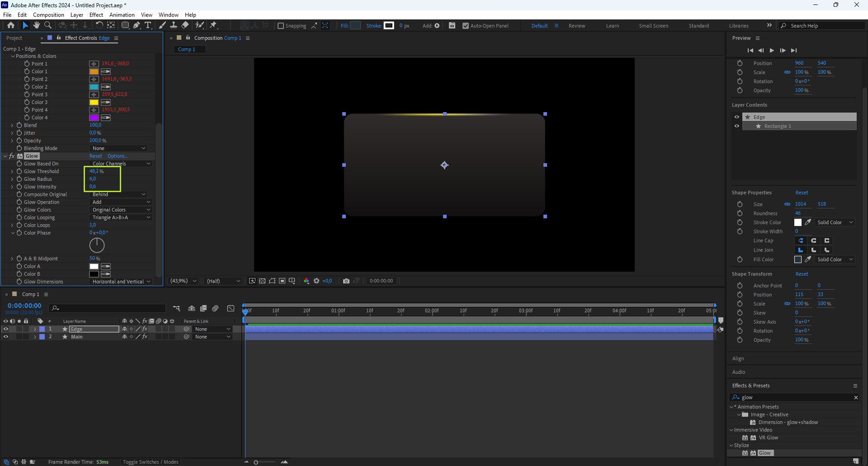Select the Puppet Pin tool
Screen dimensions: 868x466
coord(214,25)
